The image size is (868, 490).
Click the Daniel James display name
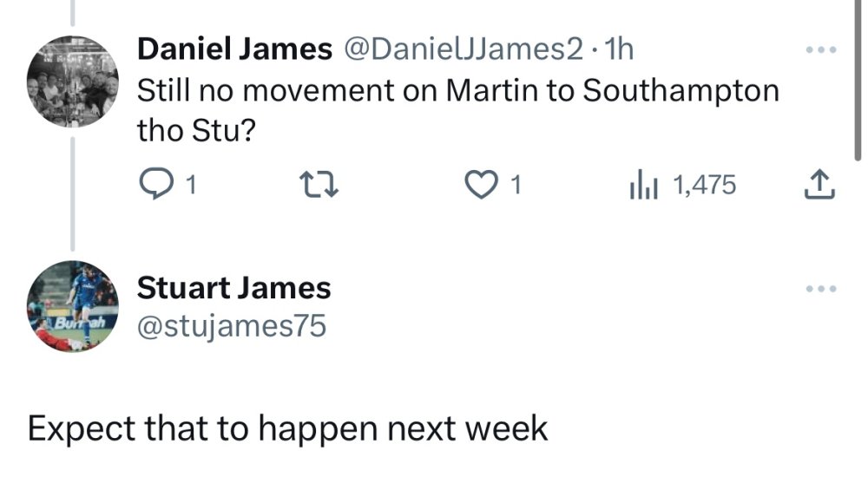[x=234, y=49]
